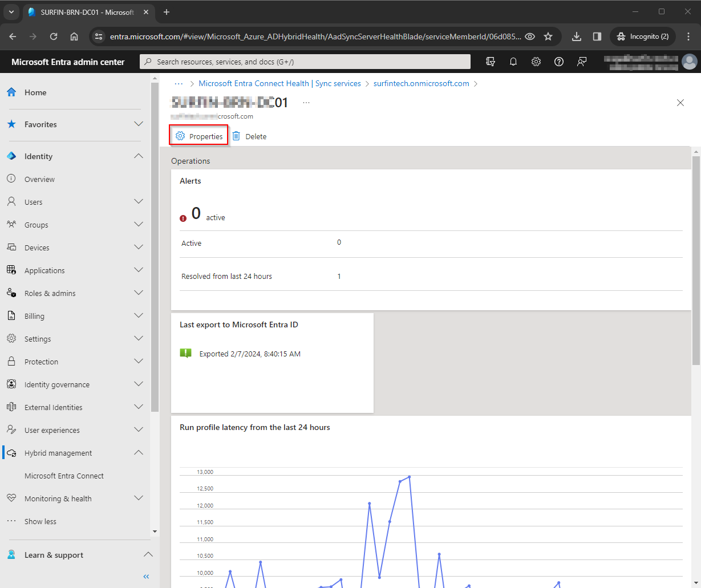Open notifications bell icon
Viewport: 701px width, 588px height.
click(513, 62)
